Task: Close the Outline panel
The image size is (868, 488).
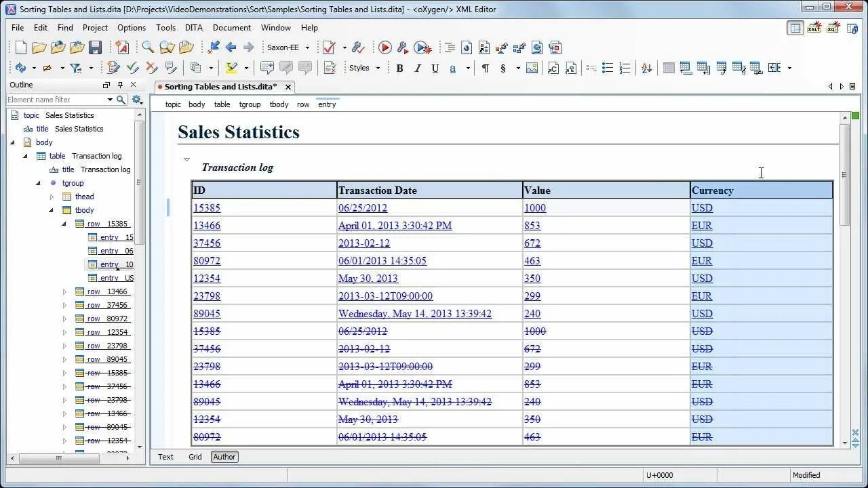Action: 133,85
